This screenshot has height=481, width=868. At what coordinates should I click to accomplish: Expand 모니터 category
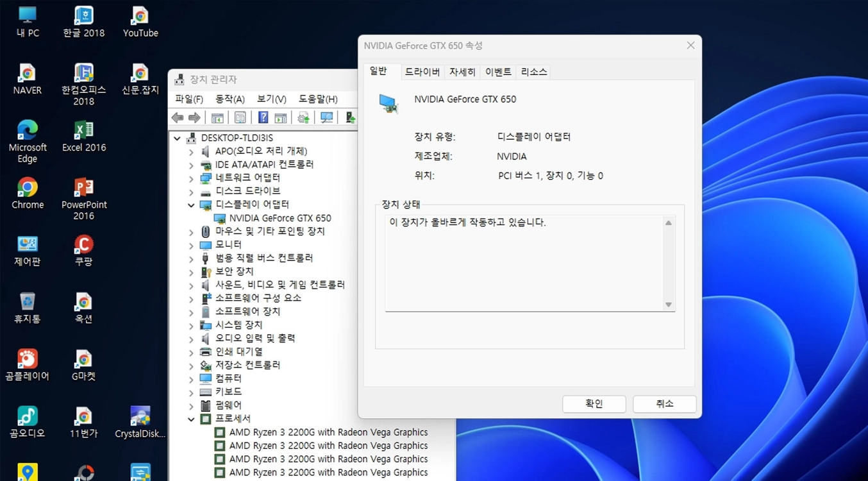click(191, 245)
